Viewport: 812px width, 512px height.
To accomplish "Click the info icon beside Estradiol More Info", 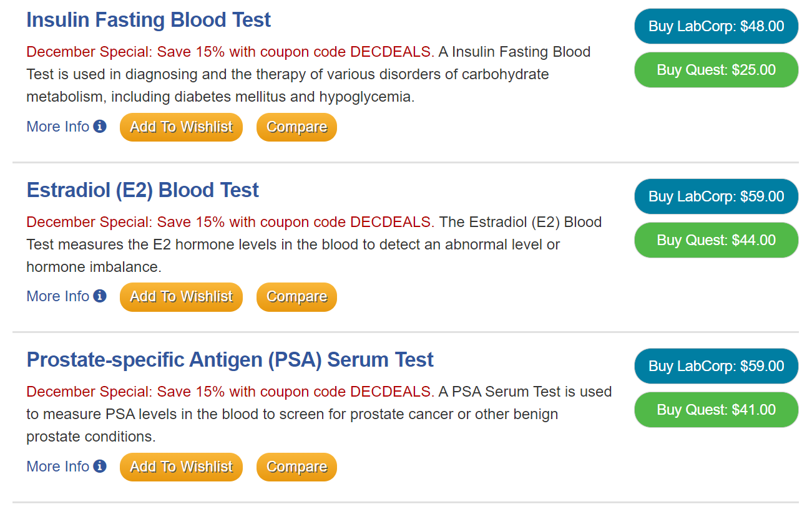I will click(x=100, y=296).
